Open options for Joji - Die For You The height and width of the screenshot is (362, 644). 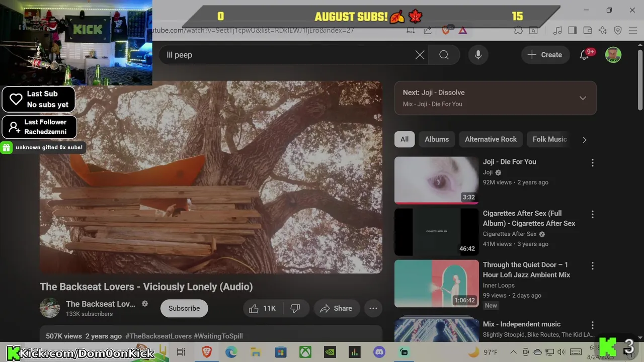coord(592,163)
